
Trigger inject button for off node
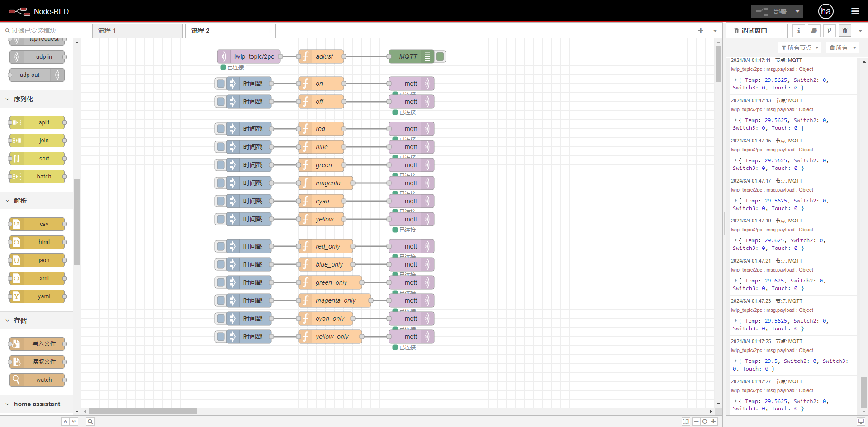point(221,102)
